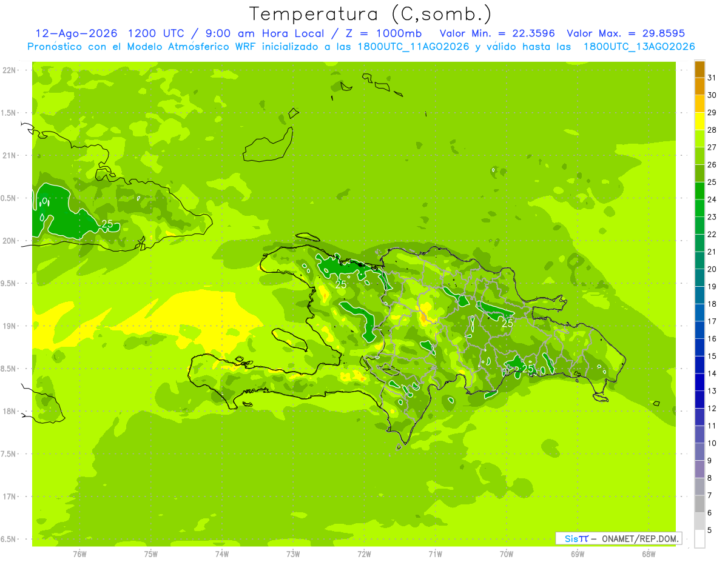Click the 72W longitude axis label
This screenshot has height=562, width=728.
coord(364,554)
